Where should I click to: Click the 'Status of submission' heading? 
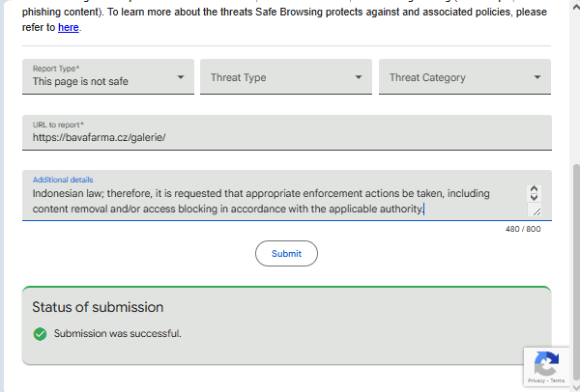pos(98,307)
